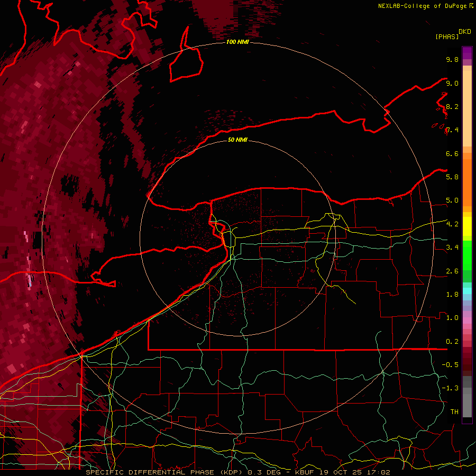476x476 pixels.
Task: Click the 9.0 scale value
Action: pos(452,83)
